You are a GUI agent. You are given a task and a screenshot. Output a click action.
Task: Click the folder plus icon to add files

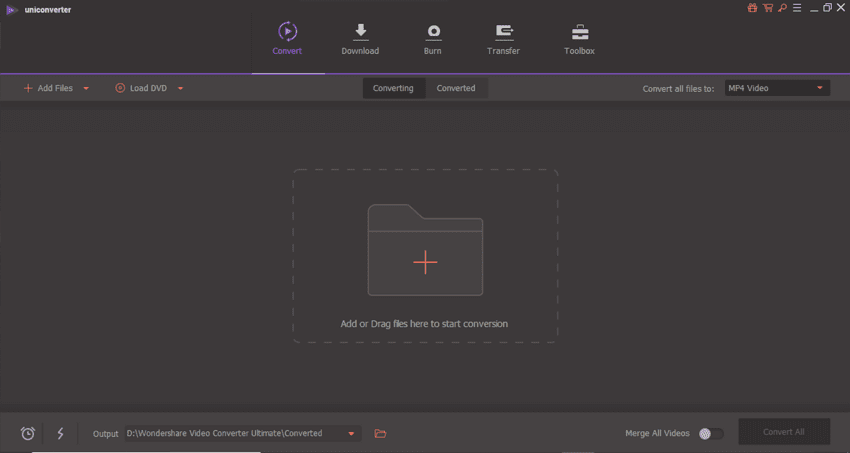point(425,250)
